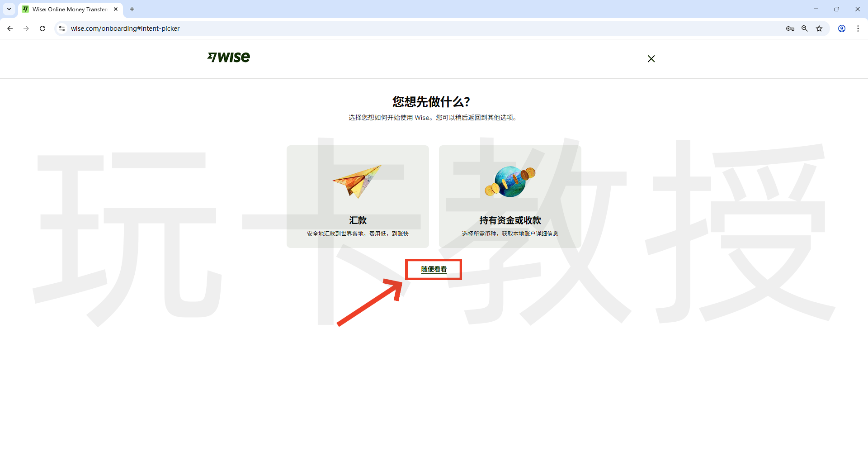Click the globe with coins illustration

[x=510, y=181]
